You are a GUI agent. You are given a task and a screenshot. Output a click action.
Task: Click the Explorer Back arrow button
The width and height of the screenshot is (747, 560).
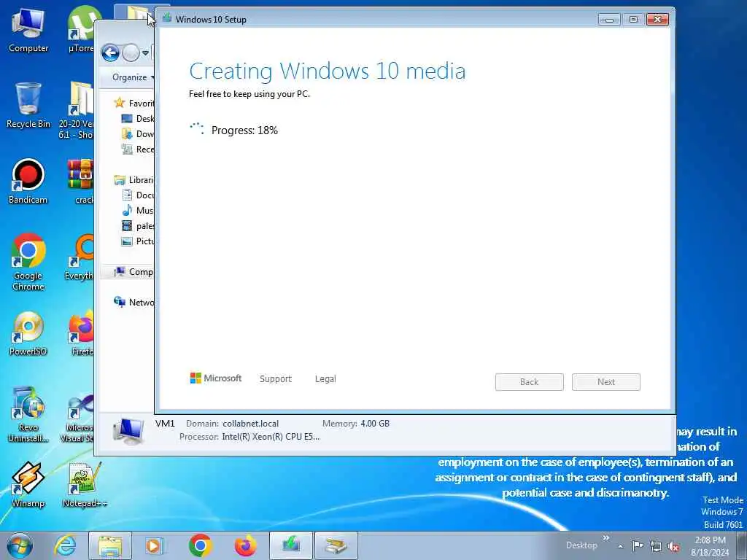coord(110,52)
